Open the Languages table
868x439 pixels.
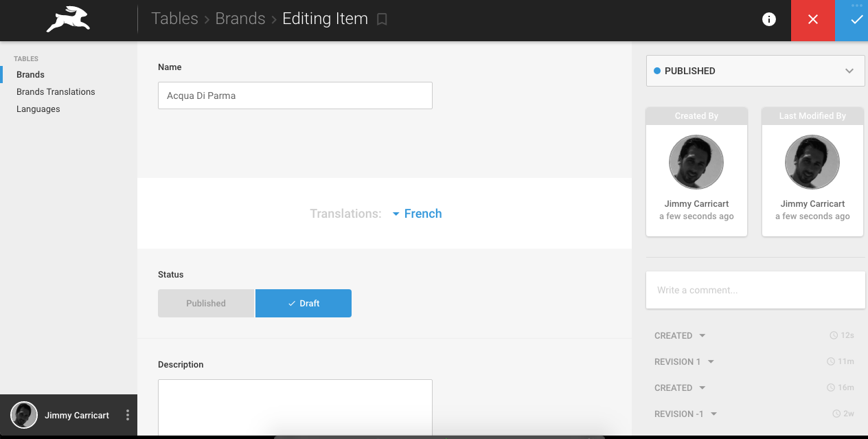click(x=38, y=109)
